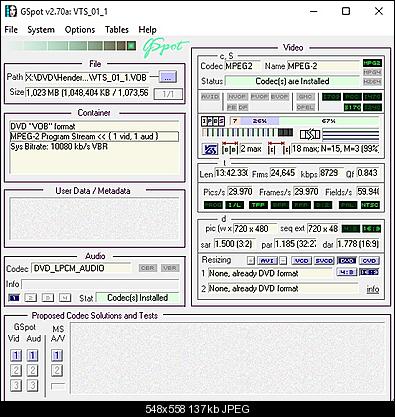Click the NTSC standard indicator
395x417 pixels.
pos(370,205)
